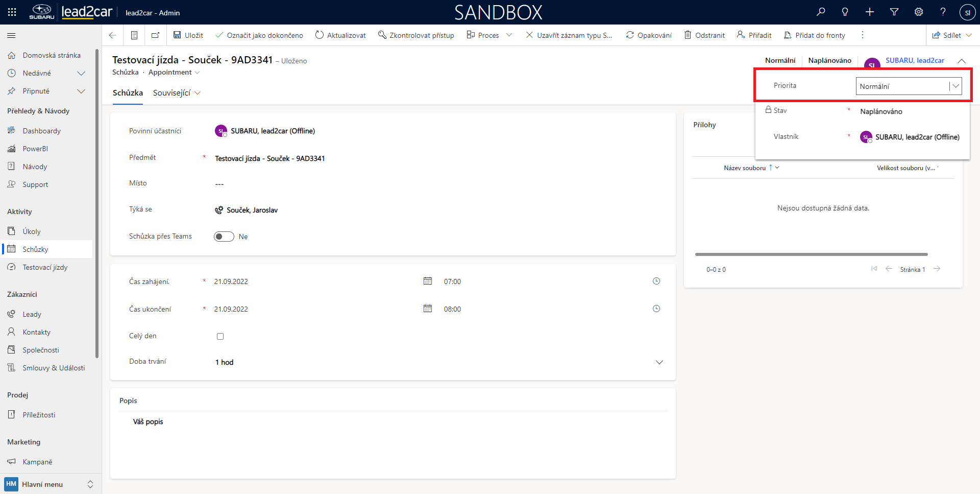Image resolution: width=980 pixels, height=494 pixels.
Task: Open the advanced filter funnel icon
Action: (x=894, y=12)
